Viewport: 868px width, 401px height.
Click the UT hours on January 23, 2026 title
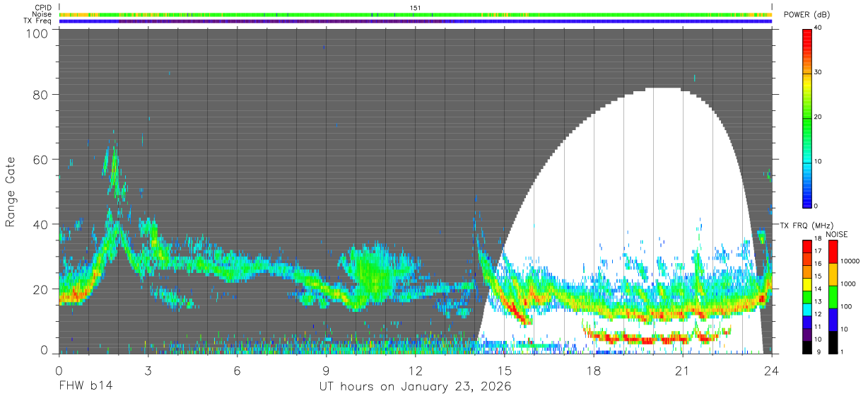click(416, 388)
